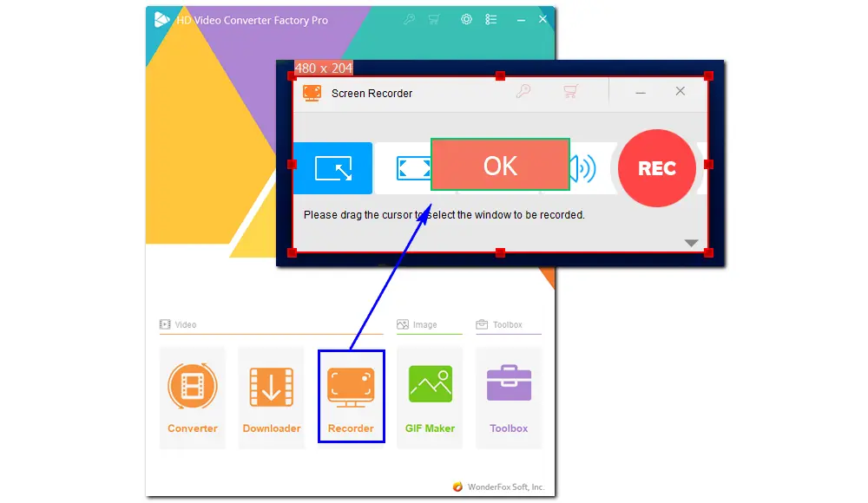The height and width of the screenshot is (503, 868).
Task: Launch the Recorder tool
Action: click(x=351, y=396)
